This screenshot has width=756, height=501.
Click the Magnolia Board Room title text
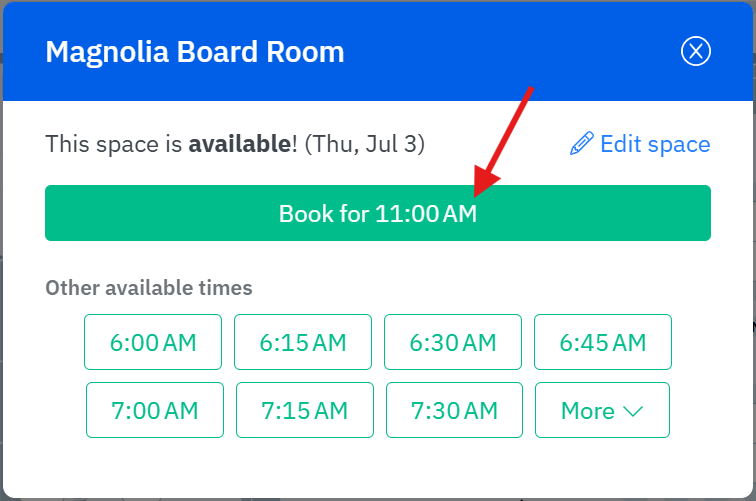point(195,52)
